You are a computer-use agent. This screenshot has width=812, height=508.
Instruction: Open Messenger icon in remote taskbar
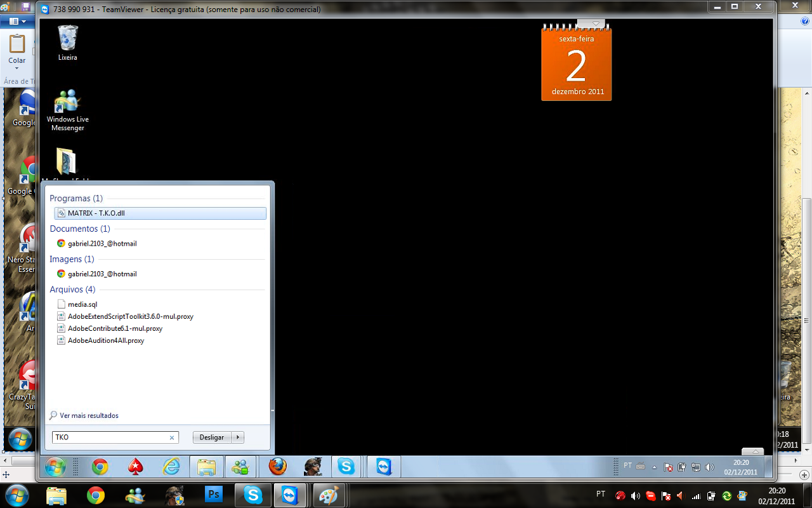tap(240, 467)
